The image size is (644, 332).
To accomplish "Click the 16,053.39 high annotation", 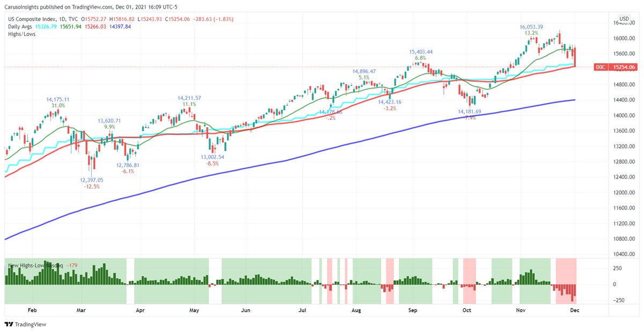I will [532, 26].
